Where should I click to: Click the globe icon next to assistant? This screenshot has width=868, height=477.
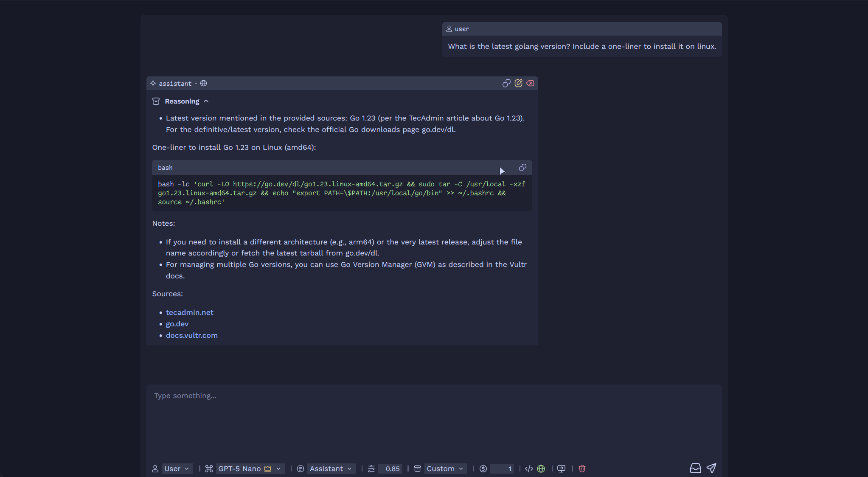pos(204,83)
